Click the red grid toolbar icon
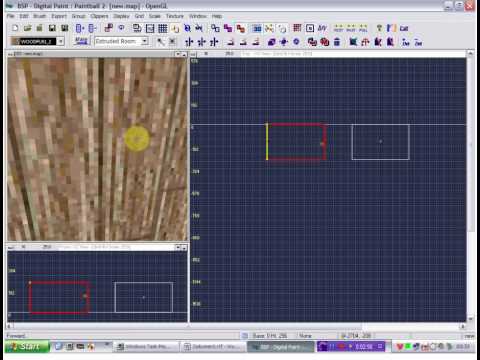The height and width of the screenshot is (360, 480). pos(297,28)
